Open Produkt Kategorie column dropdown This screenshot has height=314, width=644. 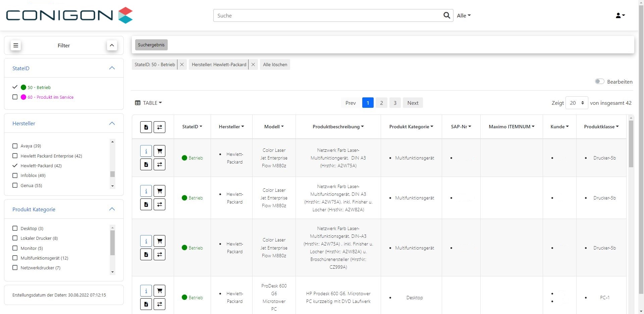pyautogui.click(x=411, y=127)
